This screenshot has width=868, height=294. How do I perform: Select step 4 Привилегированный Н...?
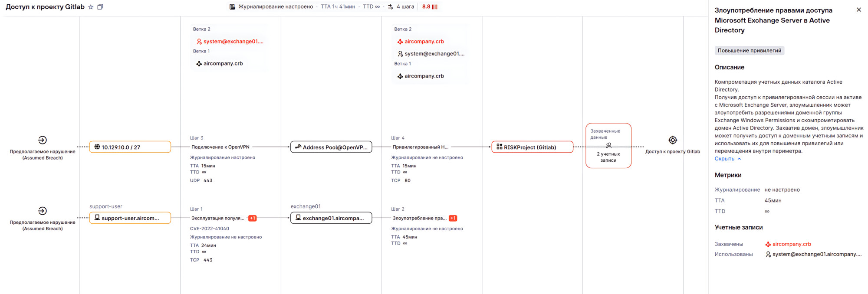point(421,147)
